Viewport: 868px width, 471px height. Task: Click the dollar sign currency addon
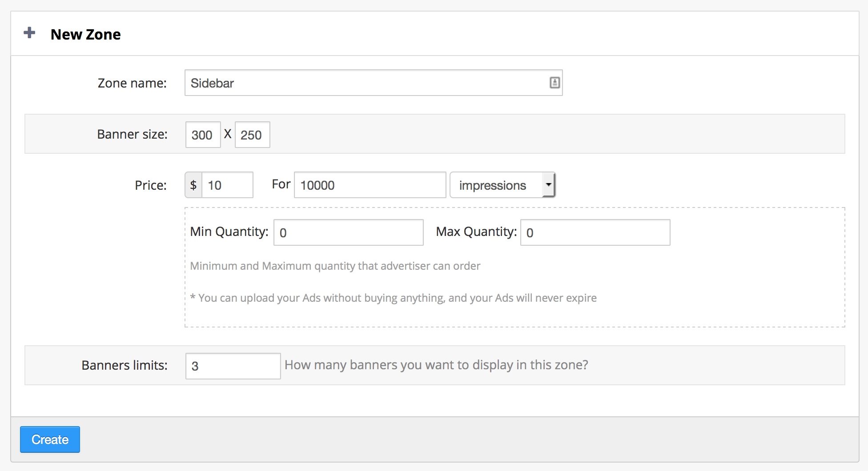pos(193,185)
